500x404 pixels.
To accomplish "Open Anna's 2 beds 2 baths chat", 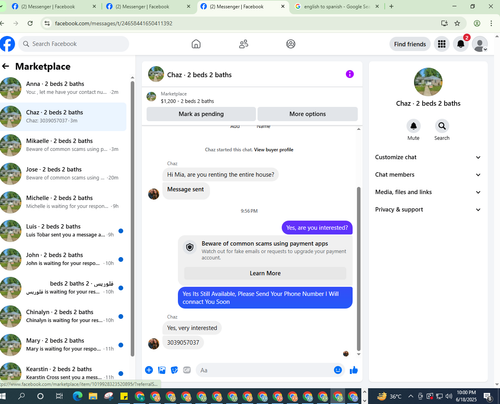I will (63, 88).
